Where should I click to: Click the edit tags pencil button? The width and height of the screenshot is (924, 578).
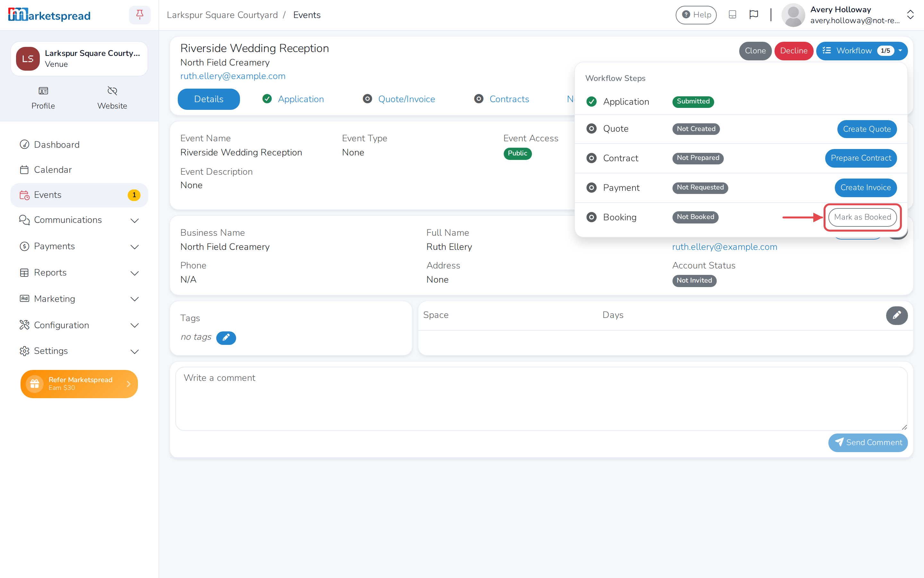click(226, 337)
